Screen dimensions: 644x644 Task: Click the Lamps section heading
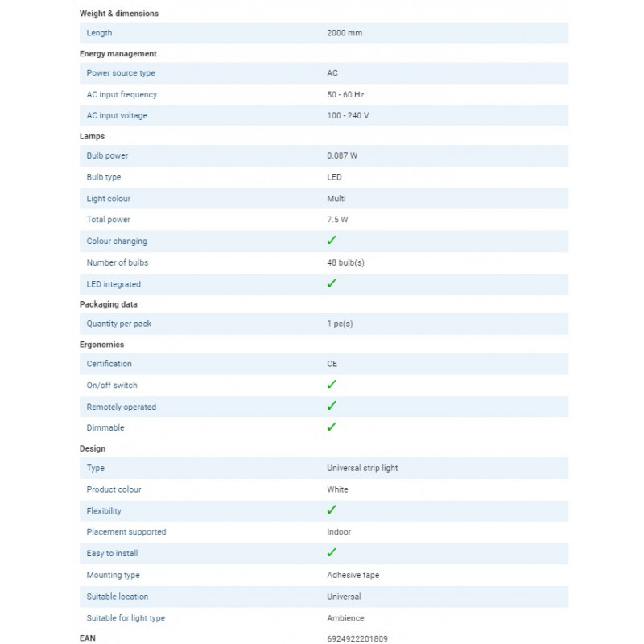coord(92,136)
